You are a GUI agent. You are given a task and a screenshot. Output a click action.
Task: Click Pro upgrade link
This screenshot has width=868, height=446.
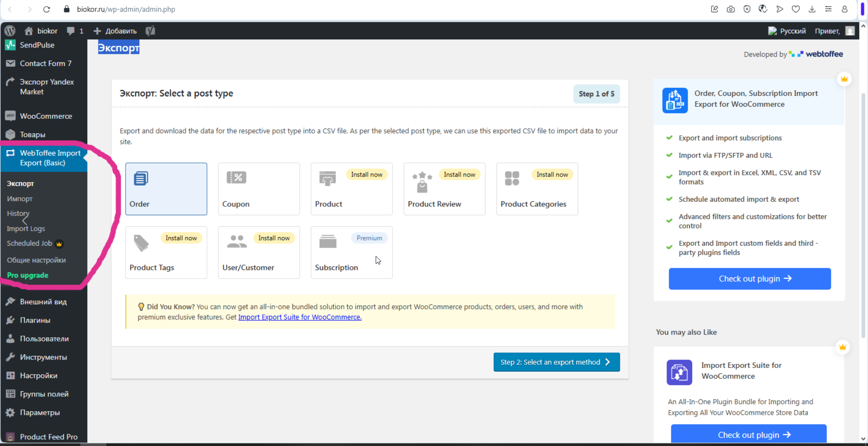[x=28, y=275]
